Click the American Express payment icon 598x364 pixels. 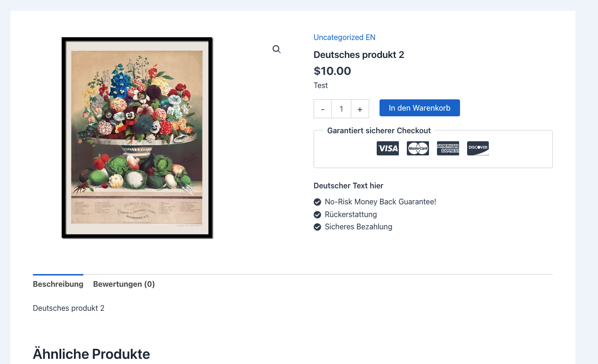448,148
